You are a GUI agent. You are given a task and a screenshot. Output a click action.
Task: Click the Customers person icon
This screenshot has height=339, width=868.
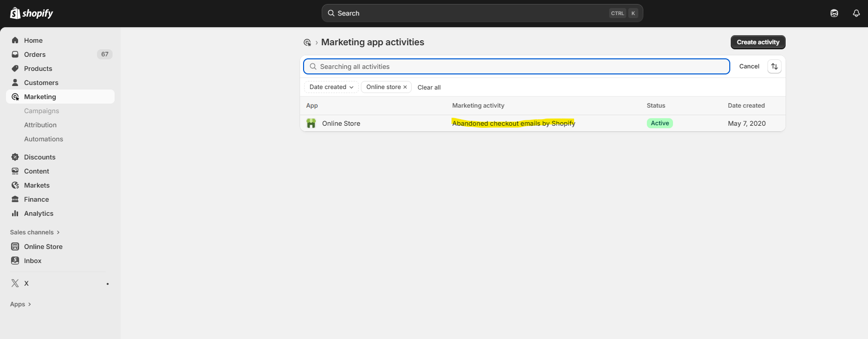[15, 82]
